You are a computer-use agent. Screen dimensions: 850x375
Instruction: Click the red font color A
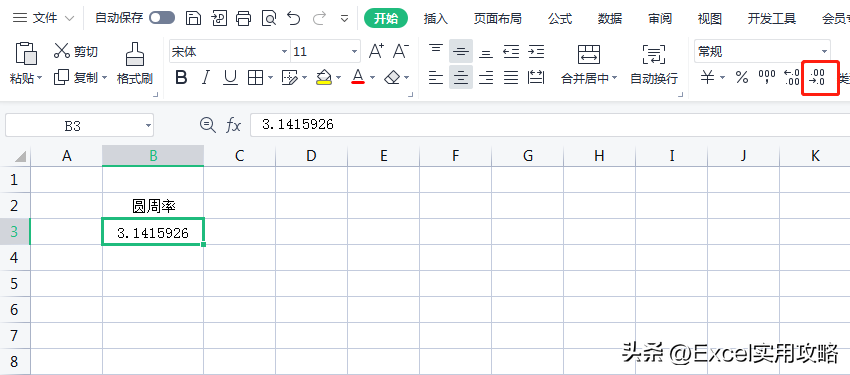(358, 78)
